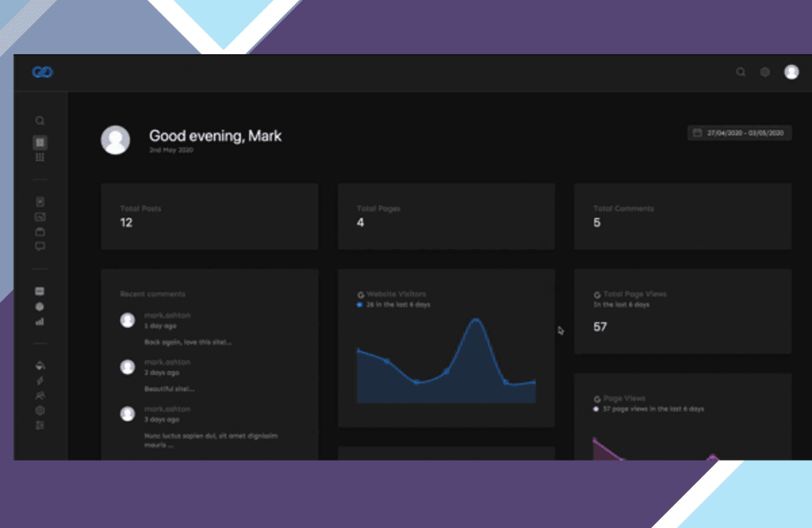
Task: Open the sidebar settings gear icon
Action: pos(40,411)
